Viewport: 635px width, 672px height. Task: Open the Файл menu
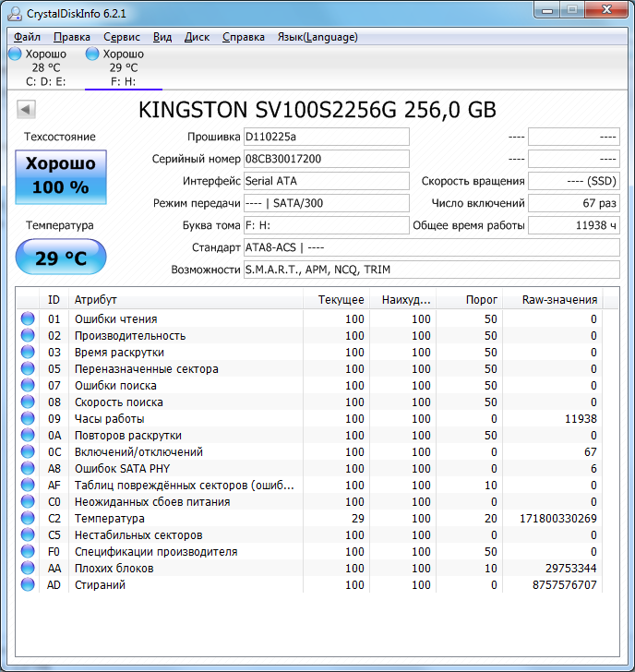pos(27,37)
